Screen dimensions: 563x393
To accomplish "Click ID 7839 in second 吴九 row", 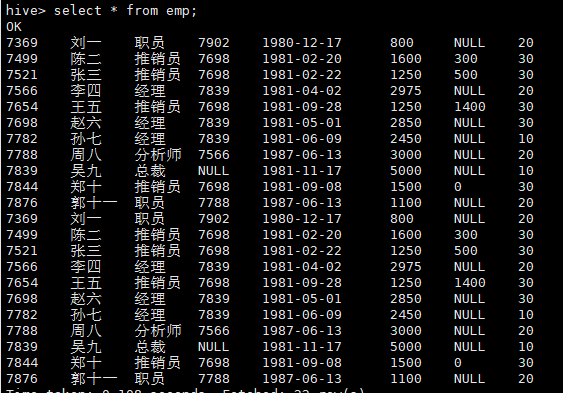I will (22, 347).
